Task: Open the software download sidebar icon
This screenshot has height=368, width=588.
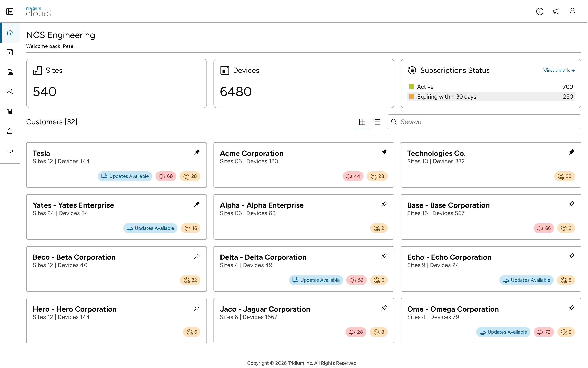Action: tap(10, 150)
